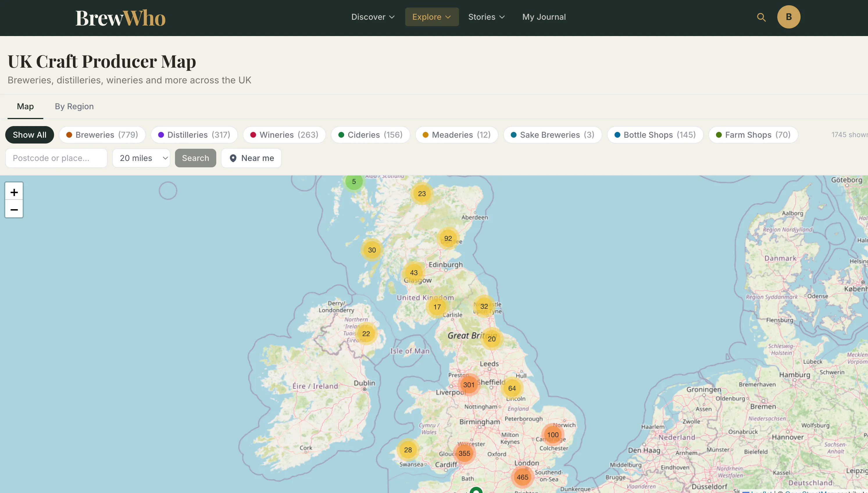Click the cluster marker 100 near Cambridge
Image resolution: width=868 pixels, height=493 pixels.
(x=553, y=435)
